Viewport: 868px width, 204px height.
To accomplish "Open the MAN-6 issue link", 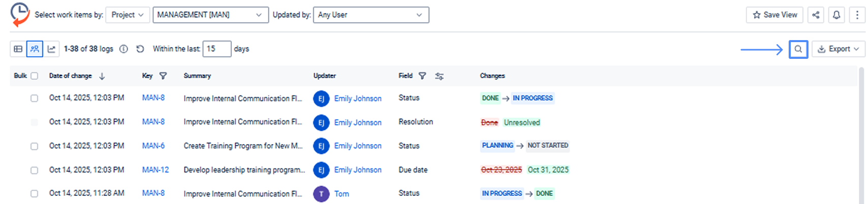I will pos(153,146).
